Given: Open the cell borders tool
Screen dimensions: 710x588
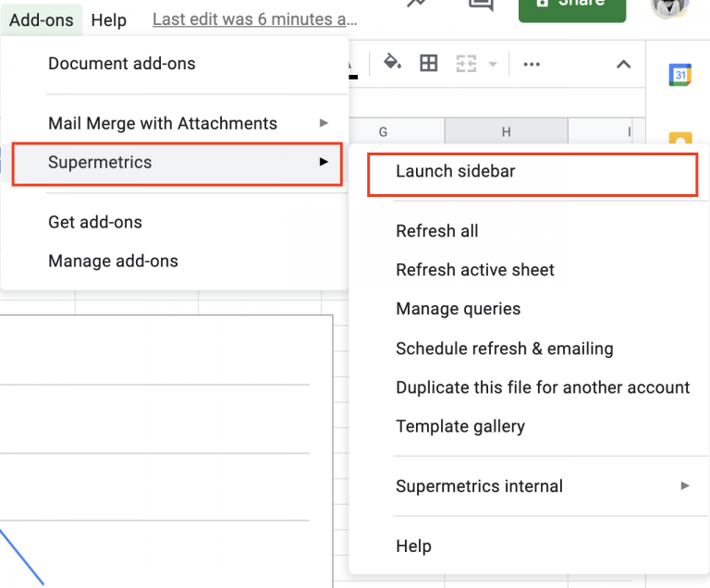Looking at the screenshot, I should click(x=429, y=63).
